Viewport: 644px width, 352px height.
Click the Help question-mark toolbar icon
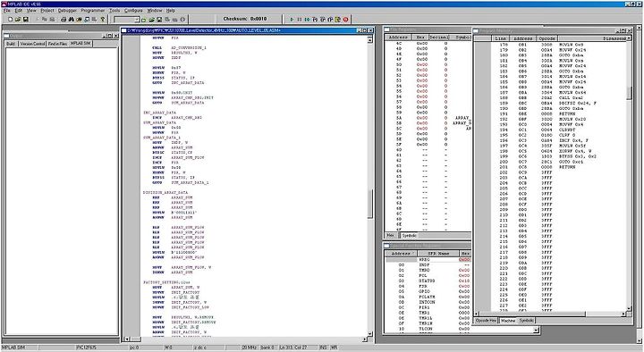(103, 19)
